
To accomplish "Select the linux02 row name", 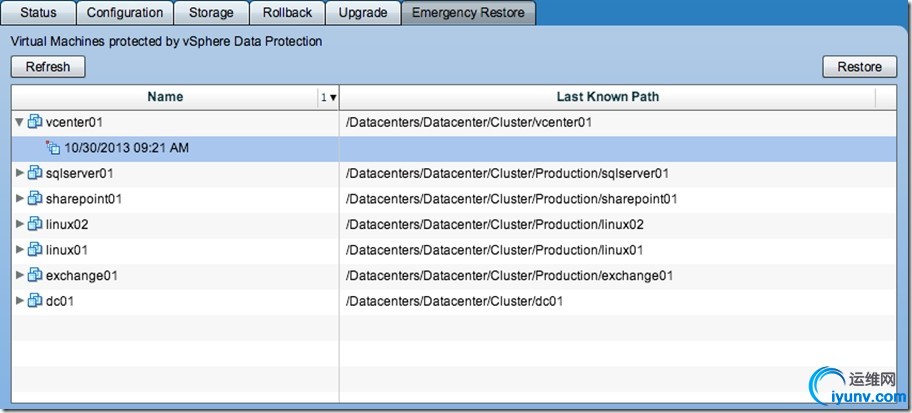I will tap(67, 224).
